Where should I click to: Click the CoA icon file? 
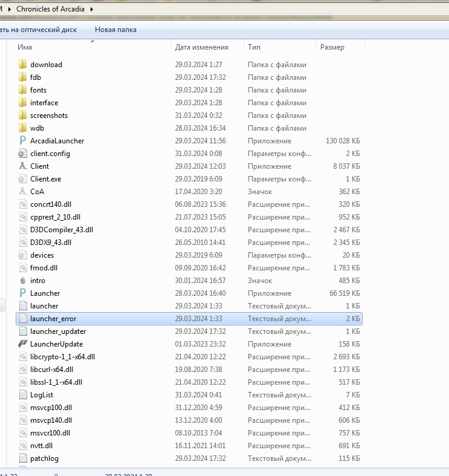click(x=23, y=192)
